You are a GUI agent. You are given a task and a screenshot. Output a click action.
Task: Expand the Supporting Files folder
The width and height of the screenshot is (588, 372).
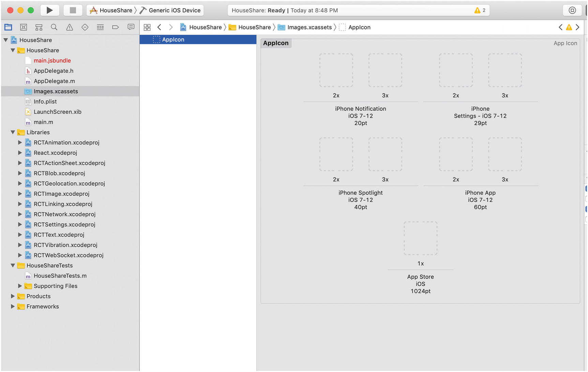[x=20, y=286]
